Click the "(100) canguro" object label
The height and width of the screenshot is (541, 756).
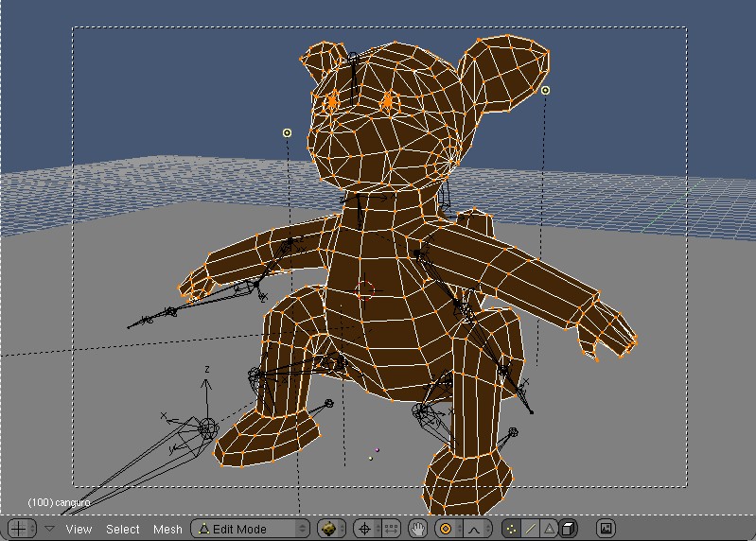point(59,502)
